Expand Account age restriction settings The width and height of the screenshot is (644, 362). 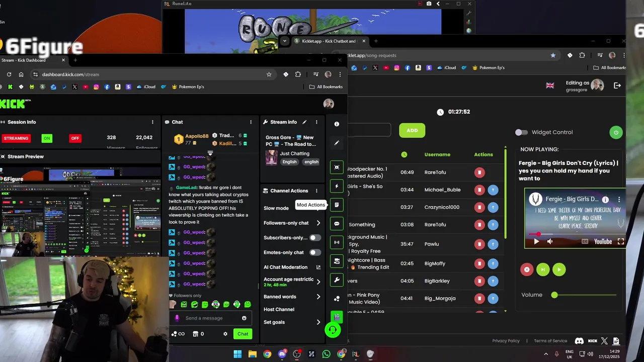[x=318, y=282]
